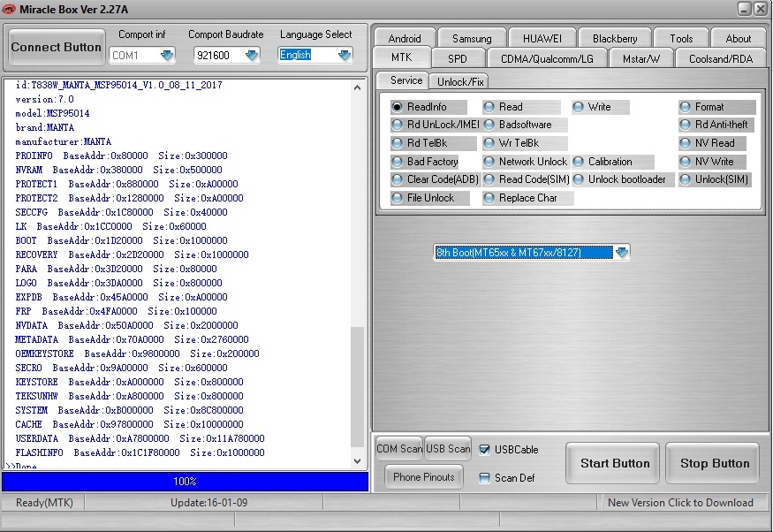Screen dimensions: 773x532
Task: Switch to the Blackberry tab
Action: [615, 39]
